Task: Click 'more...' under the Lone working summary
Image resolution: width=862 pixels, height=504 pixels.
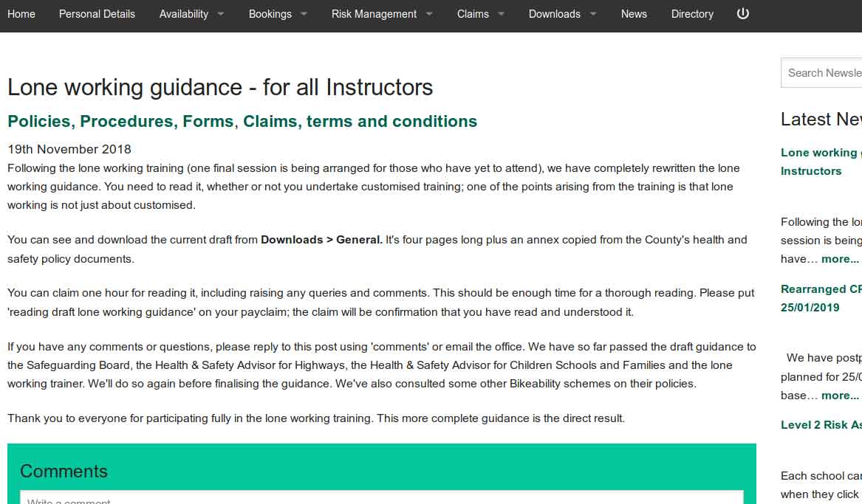Action: (x=840, y=258)
